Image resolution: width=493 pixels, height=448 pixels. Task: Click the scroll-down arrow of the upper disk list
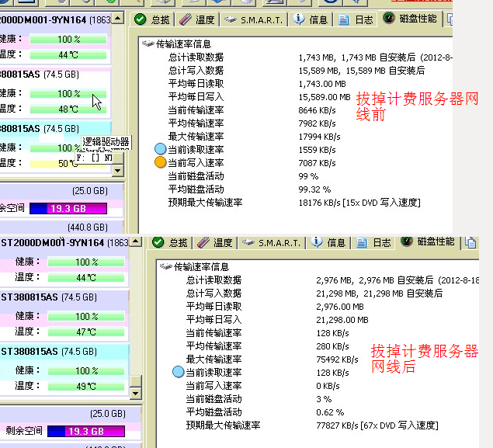pos(117,171)
